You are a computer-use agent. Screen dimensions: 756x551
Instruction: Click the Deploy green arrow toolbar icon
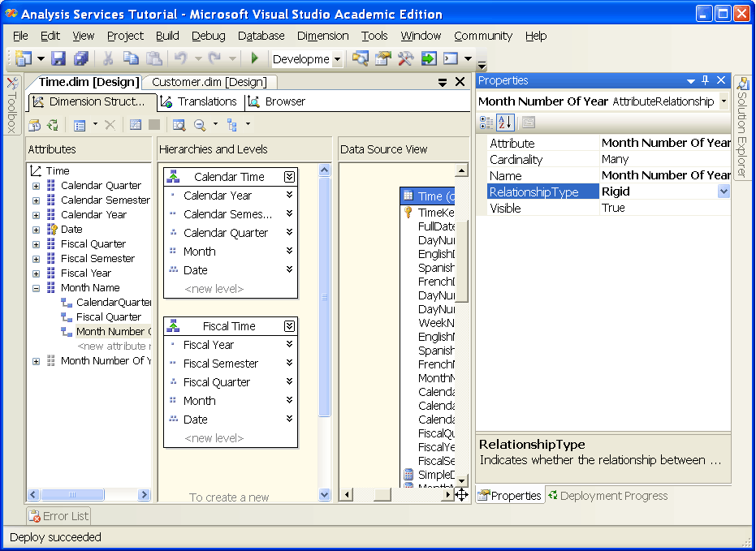(x=253, y=58)
